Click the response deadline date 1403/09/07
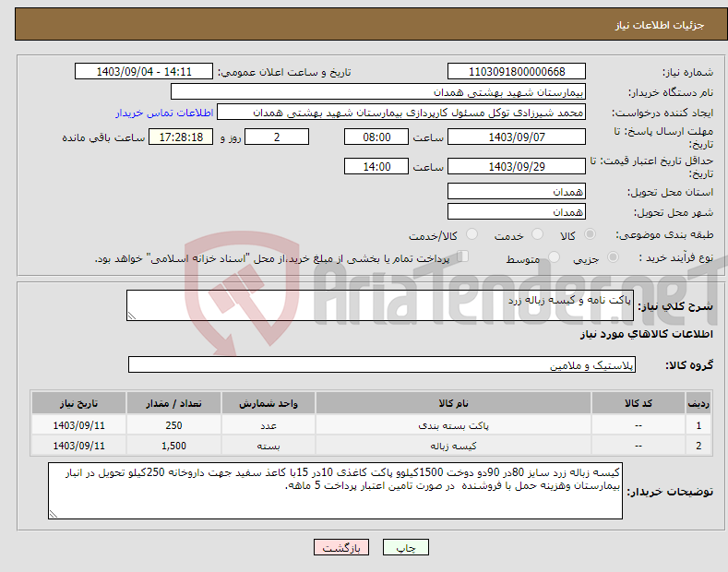Viewport: 728px width, 572px height. tap(517, 137)
